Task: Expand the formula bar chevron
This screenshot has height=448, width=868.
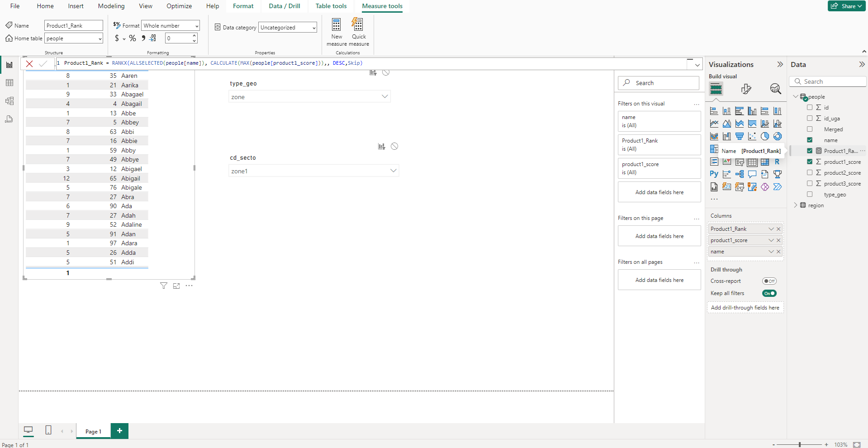Action: pos(697,65)
